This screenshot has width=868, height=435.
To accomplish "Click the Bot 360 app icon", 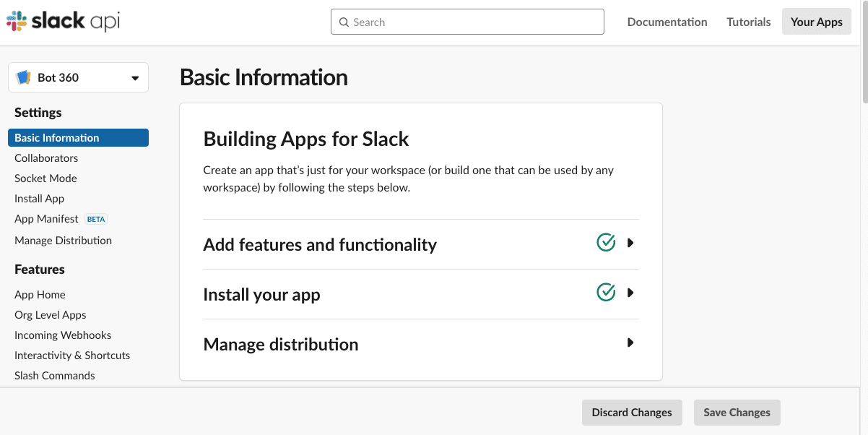I will point(24,77).
